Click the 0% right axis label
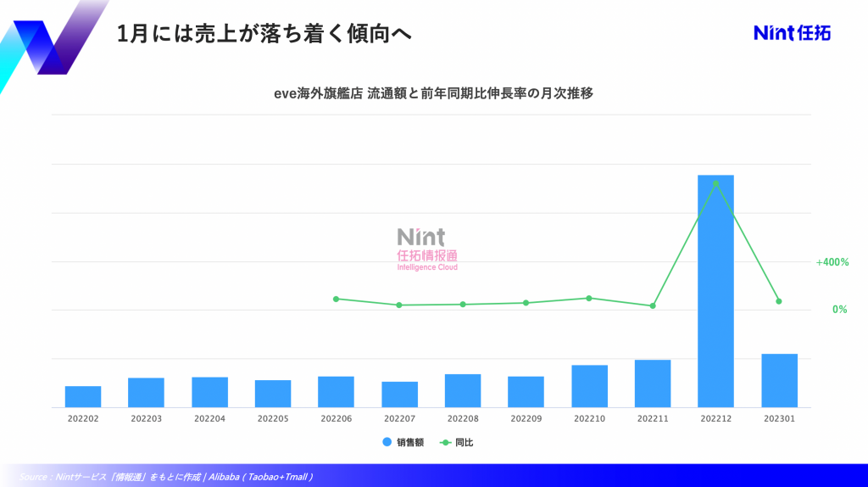 [x=839, y=310]
